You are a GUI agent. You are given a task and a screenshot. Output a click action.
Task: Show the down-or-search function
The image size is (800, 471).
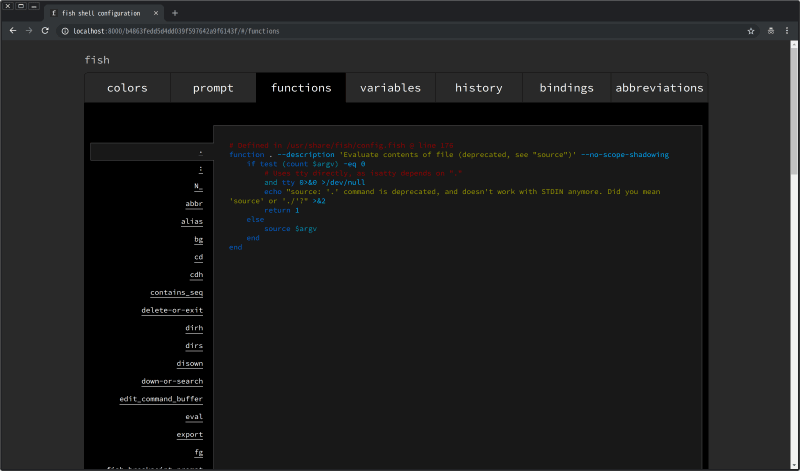[x=172, y=382]
